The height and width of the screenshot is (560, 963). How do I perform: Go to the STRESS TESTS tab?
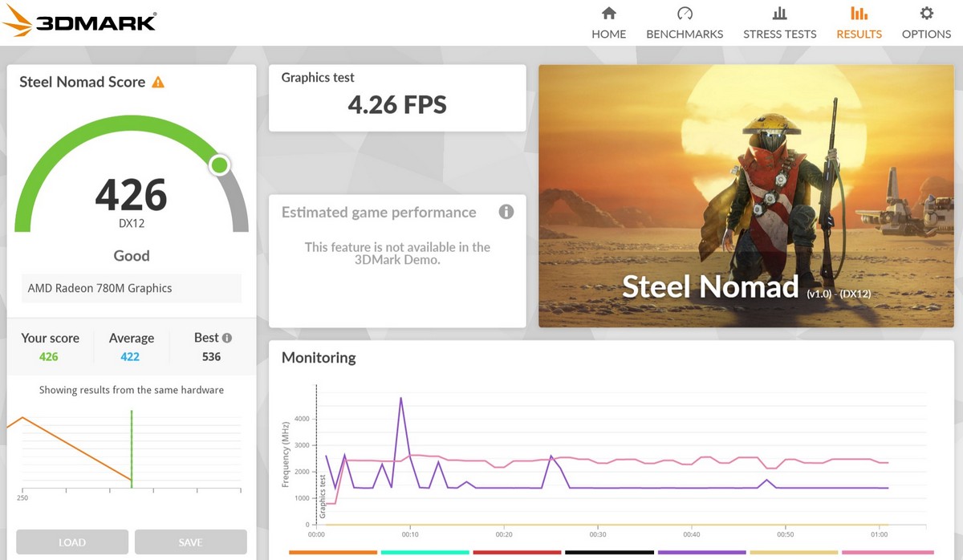(x=779, y=22)
